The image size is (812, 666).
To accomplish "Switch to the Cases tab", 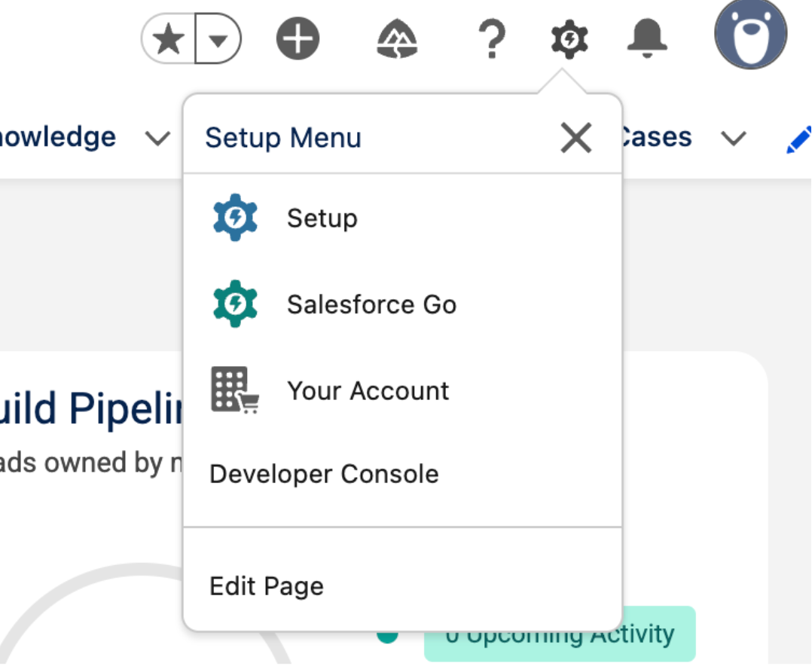I will coord(654,137).
